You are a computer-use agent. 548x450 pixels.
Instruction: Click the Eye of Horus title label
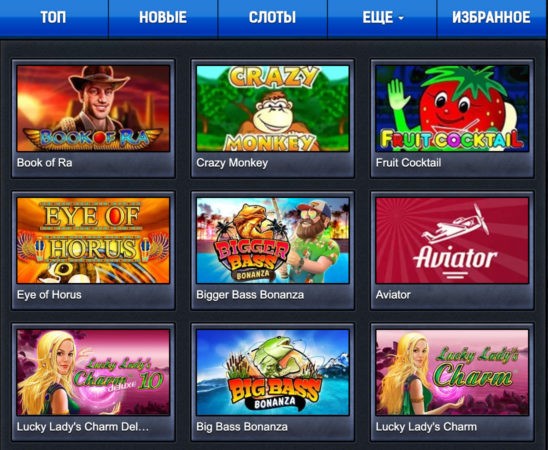[x=49, y=295]
